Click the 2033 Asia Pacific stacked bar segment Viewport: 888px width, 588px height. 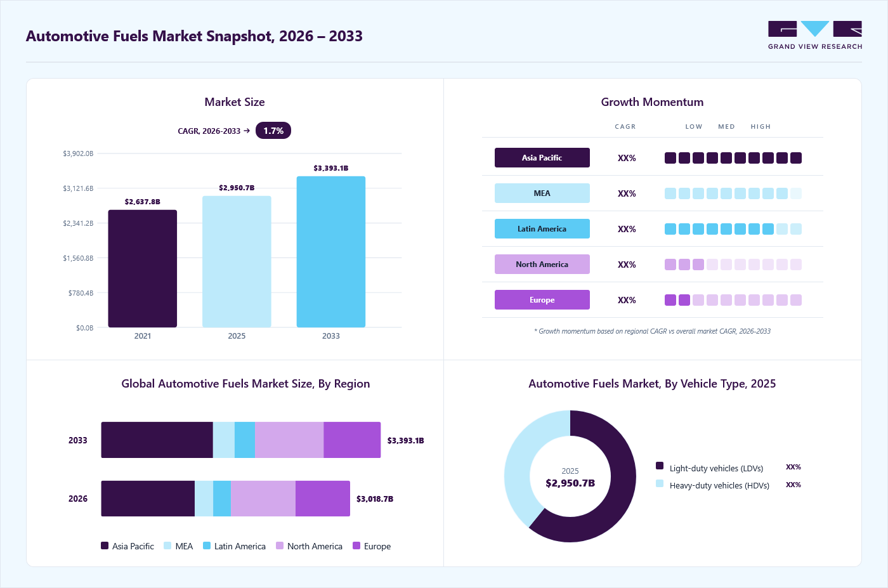click(157, 440)
